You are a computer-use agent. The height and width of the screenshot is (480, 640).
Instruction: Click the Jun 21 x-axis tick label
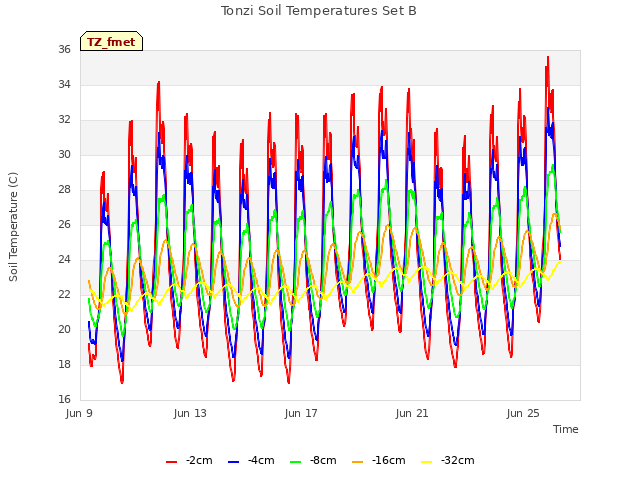coord(412,413)
